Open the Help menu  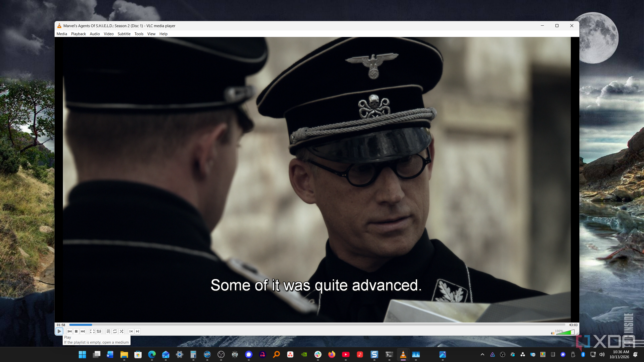point(164,34)
